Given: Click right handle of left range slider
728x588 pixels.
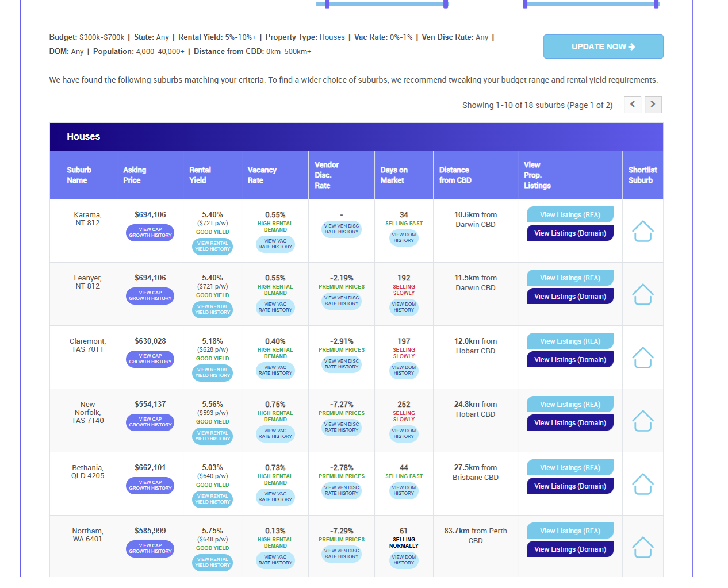Looking at the screenshot, I should (446, 4).
